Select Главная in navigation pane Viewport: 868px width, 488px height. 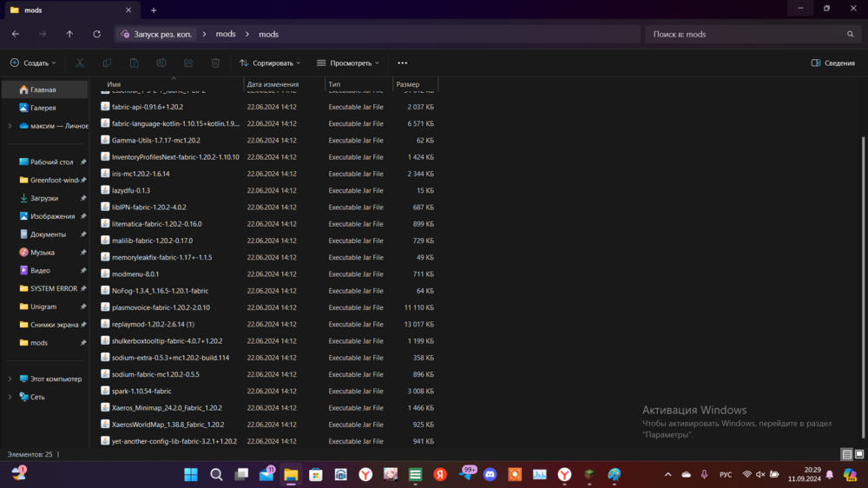[x=45, y=89]
